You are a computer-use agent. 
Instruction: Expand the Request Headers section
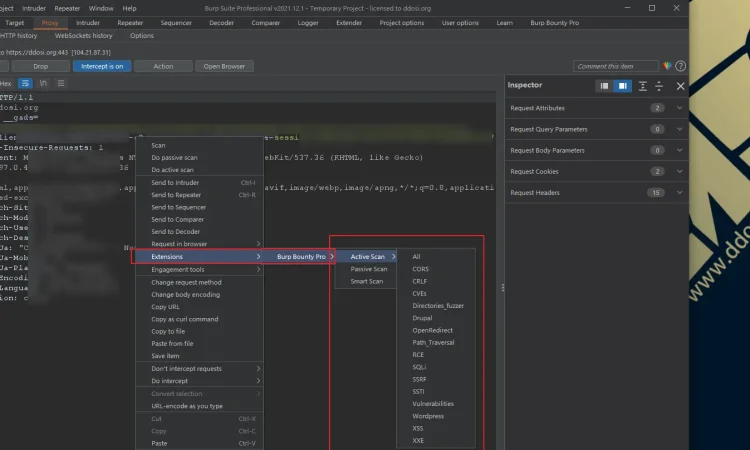tap(596, 192)
